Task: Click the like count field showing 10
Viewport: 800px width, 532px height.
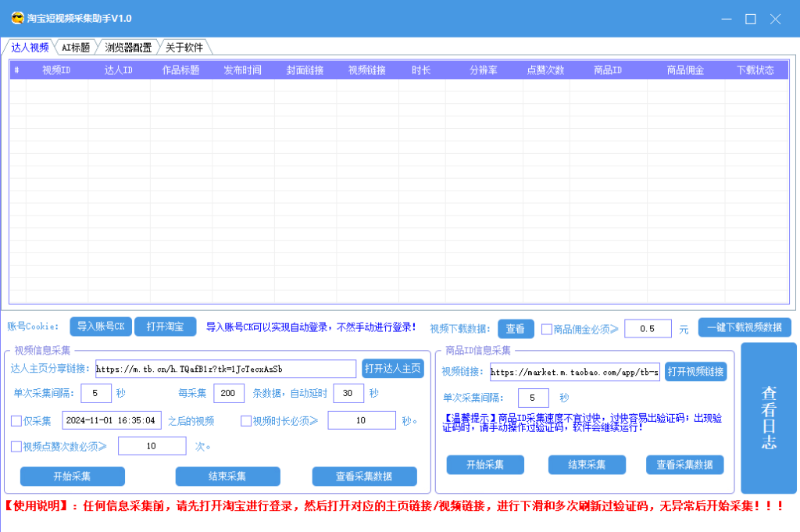Action: (152, 446)
